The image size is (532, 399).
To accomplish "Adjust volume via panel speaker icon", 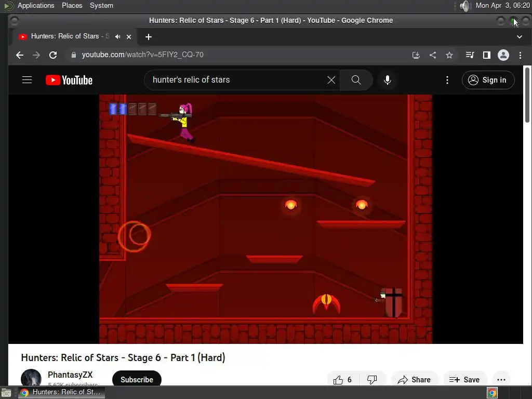I will (x=465, y=6).
